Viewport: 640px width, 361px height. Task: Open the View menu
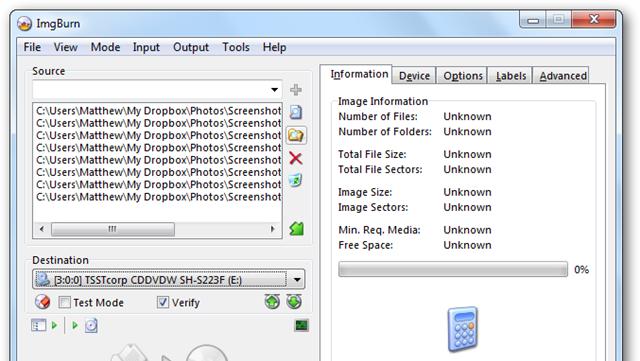65,47
